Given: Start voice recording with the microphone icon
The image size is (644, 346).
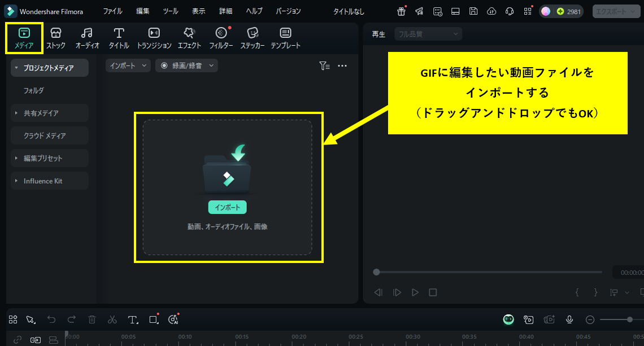Looking at the screenshot, I should [x=569, y=319].
